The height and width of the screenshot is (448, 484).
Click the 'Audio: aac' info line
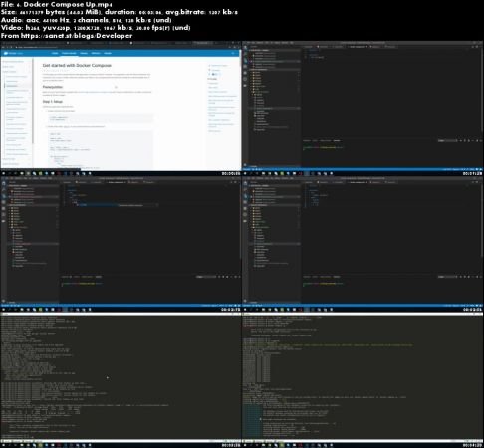(x=86, y=20)
